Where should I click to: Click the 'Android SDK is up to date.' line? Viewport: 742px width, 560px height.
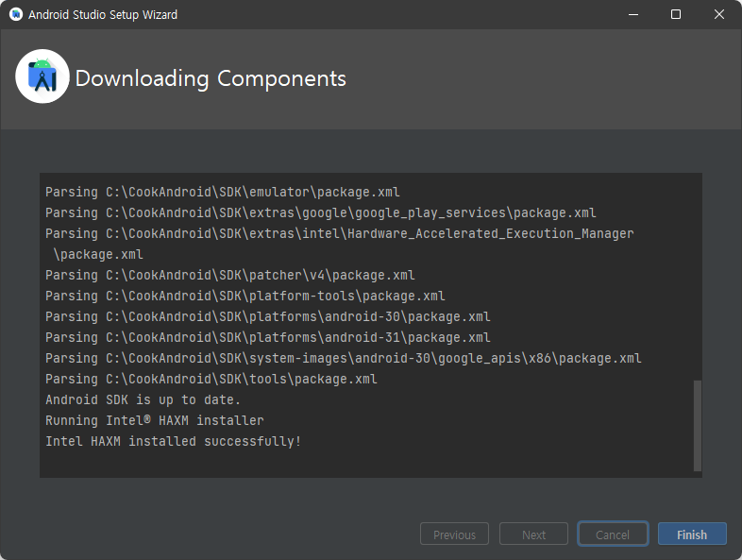click(x=143, y=399)
